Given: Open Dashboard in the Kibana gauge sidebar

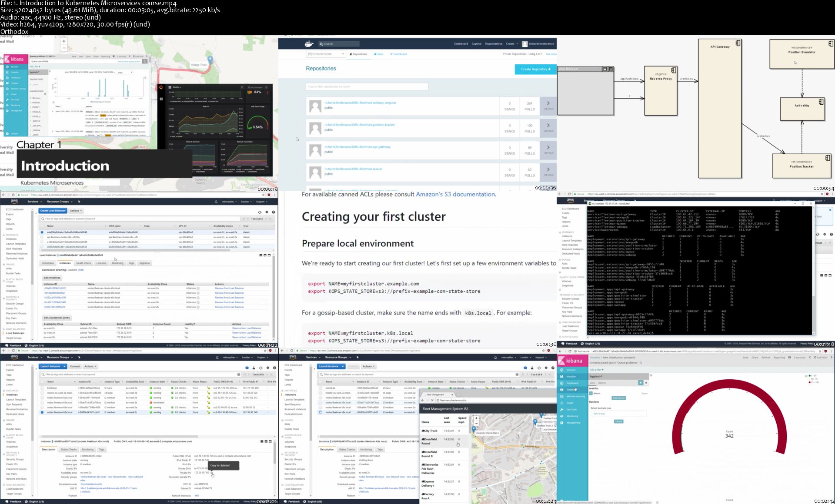Looking at the screenshot, I should tap(571, 383).
